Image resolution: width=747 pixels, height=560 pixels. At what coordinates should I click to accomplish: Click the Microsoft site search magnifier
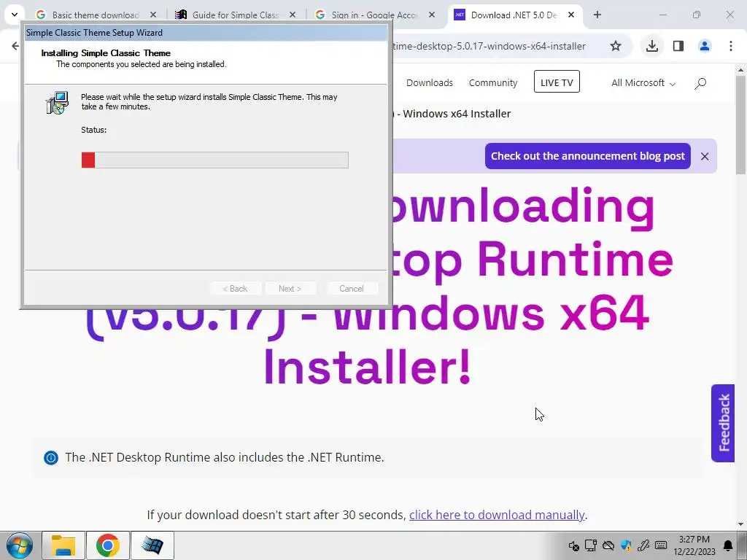[700, 83]
